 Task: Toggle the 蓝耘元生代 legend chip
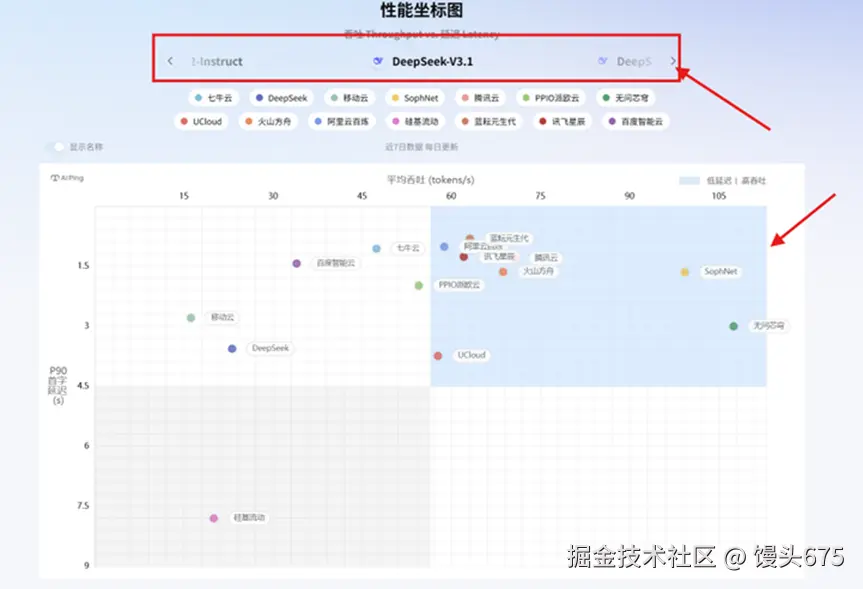(489, 122)
